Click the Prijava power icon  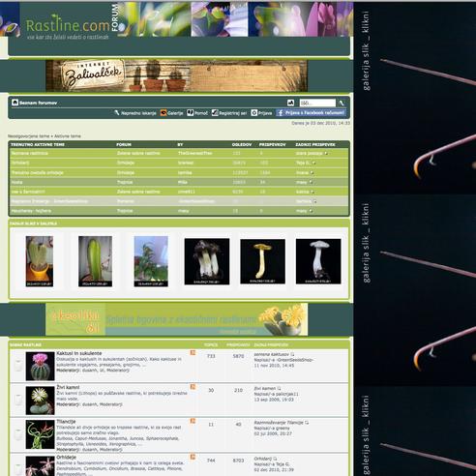[254, 113]
